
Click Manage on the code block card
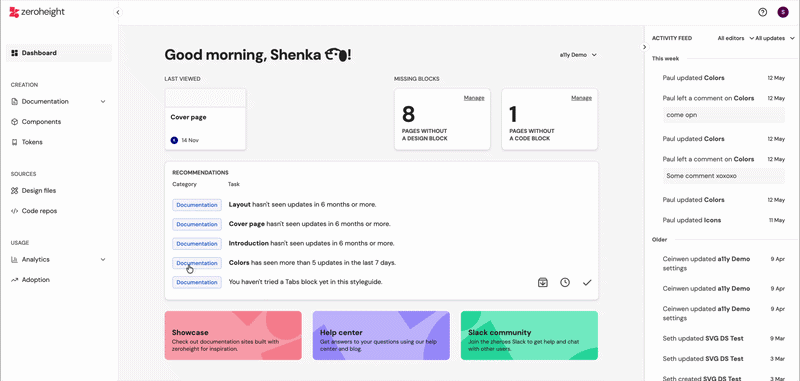(x=581, y=98)
